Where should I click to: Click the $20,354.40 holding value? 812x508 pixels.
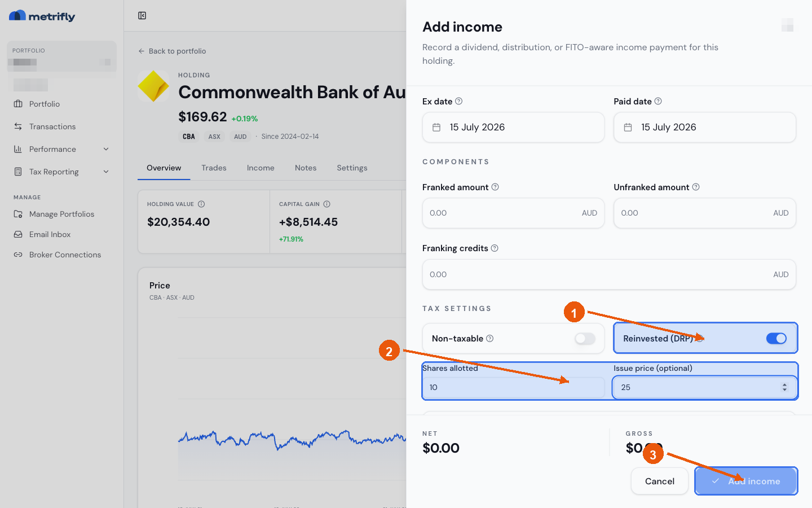(178, 222)
